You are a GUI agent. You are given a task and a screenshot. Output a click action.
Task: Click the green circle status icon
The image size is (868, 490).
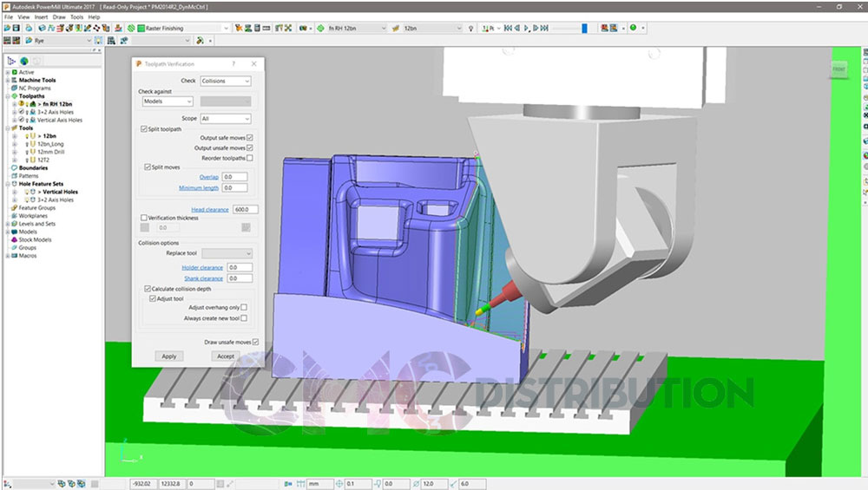[x=633, y=28]
